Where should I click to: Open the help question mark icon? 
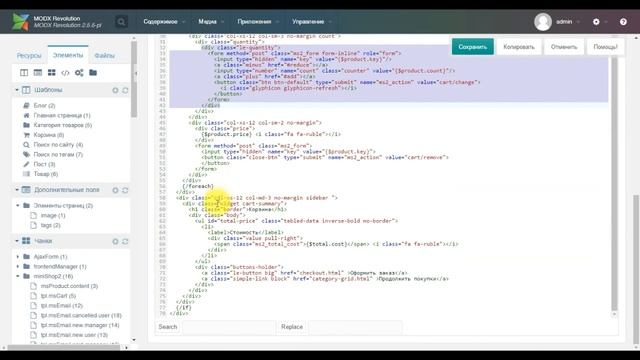623,22
